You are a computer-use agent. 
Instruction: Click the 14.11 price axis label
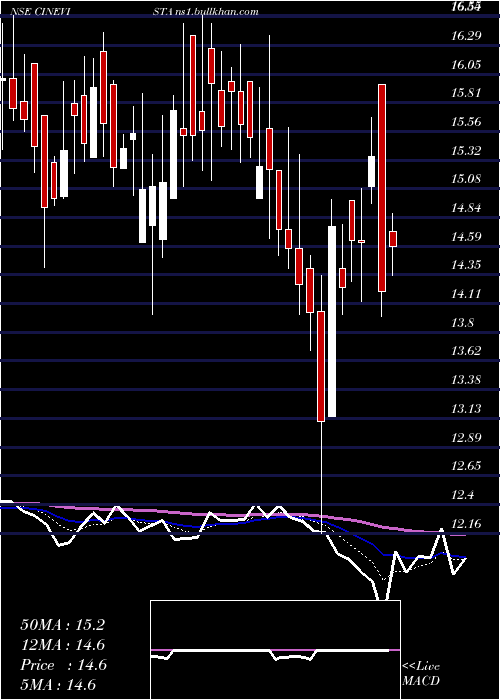[466, 294]
